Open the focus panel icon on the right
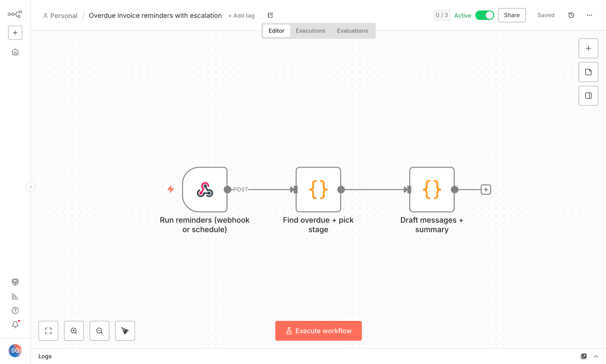The width and height of the screenshot is (606, 364). 588,96
